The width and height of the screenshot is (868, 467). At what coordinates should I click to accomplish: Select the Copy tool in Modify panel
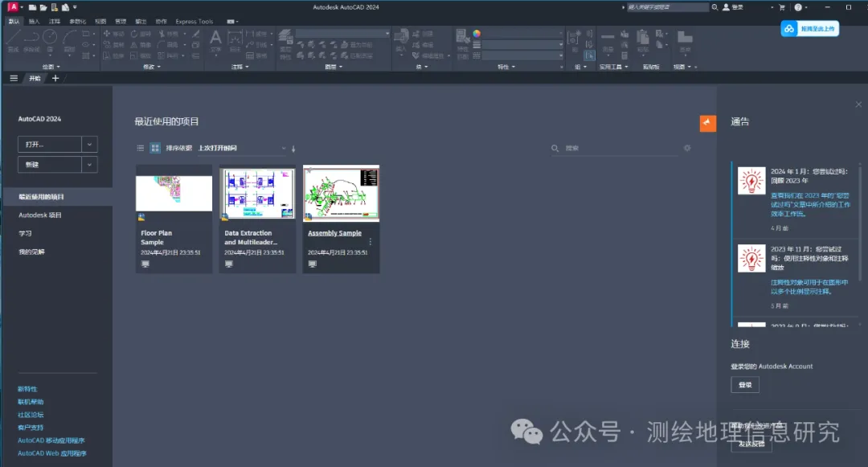click(113, 45)
